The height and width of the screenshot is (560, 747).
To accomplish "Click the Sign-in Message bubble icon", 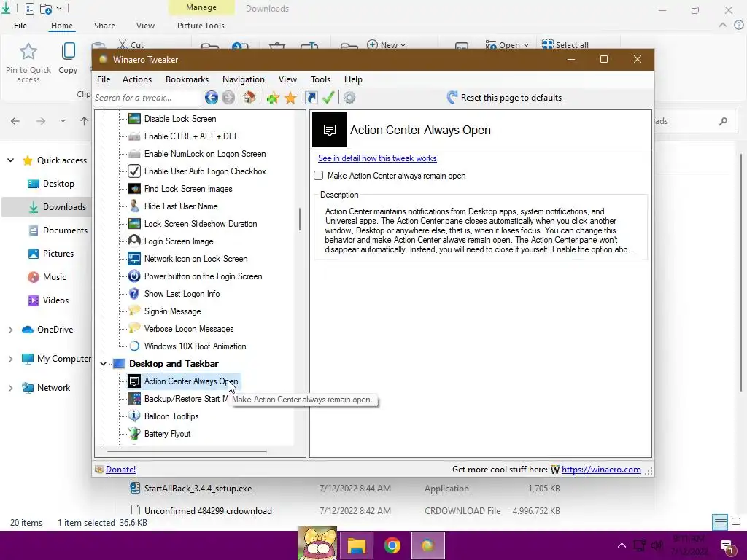I will (134, 311).
